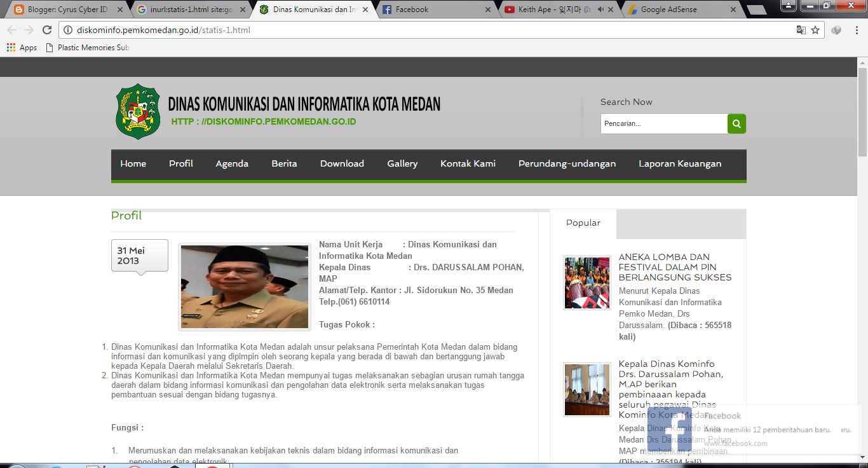Click the browser forward arrow
The image size is (868, 468).
point(29,30)
